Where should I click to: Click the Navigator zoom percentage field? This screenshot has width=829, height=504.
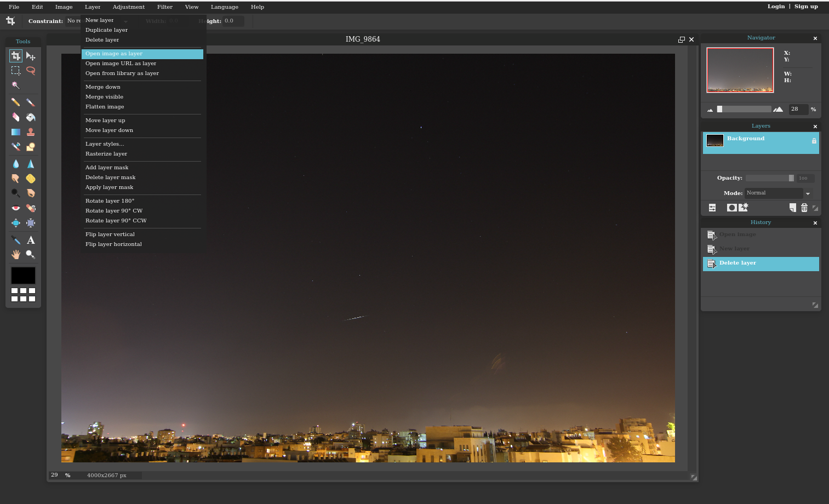click(x=798, y=109)
